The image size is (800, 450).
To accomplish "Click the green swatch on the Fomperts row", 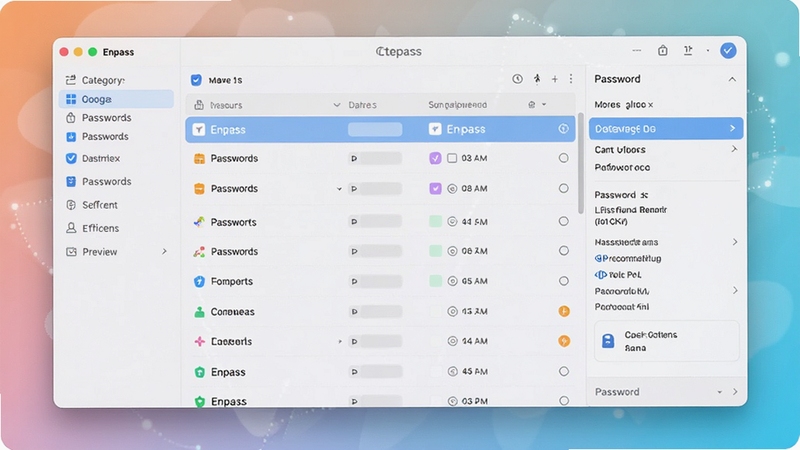I will (x=435, y=281).
